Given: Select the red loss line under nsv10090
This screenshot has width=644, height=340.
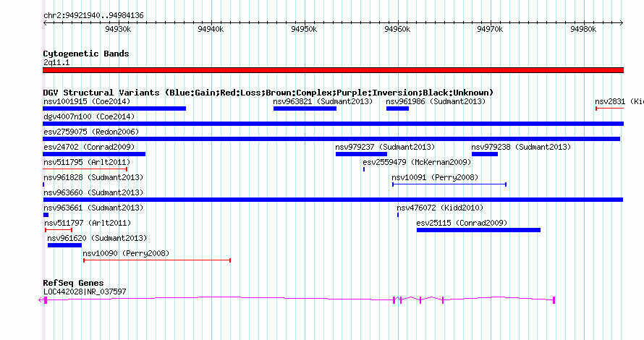Looking at the screenshot, I should [x=157, y=260].
